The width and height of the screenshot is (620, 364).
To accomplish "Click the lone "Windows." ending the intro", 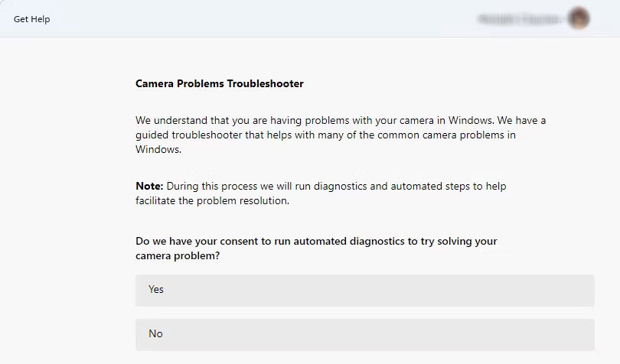I will (x=158, y=150).
